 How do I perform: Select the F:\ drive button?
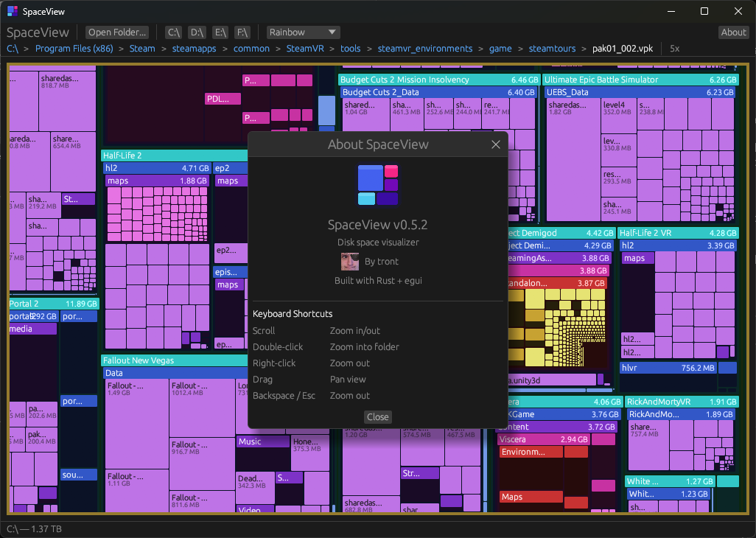(243, 32)
